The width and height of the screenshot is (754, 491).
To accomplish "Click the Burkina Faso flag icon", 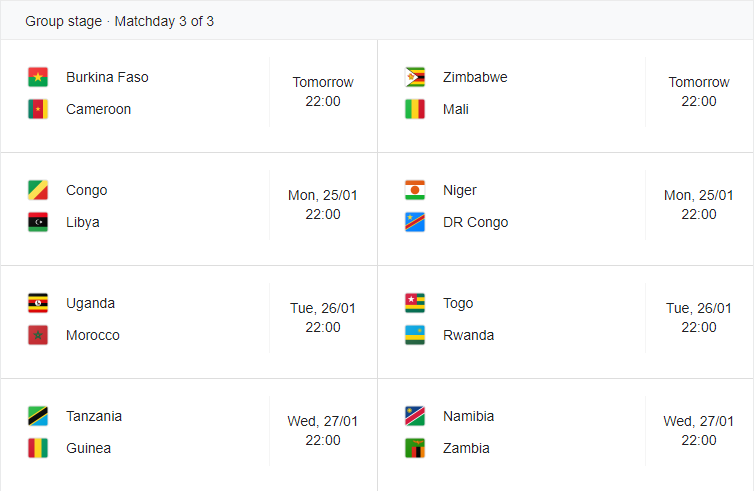I will [38, 77].
